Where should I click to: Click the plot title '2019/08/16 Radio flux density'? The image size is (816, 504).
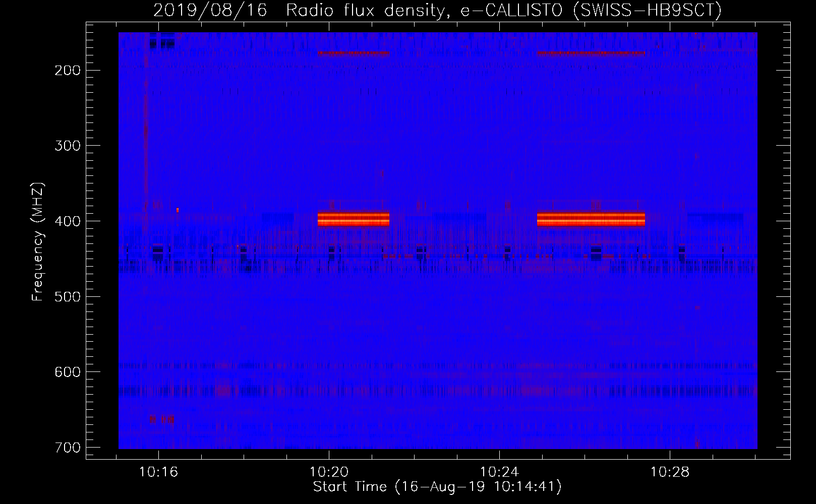click(x=437, y=10)
